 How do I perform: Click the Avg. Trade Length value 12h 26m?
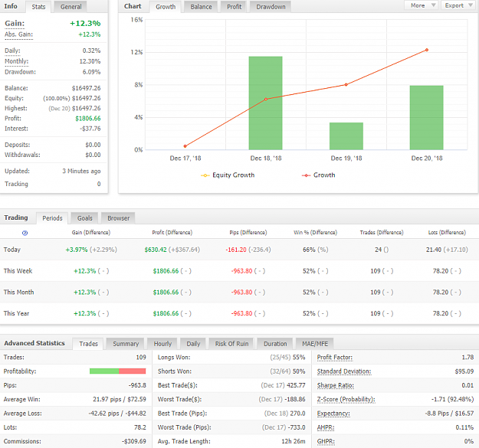point(294,442)
